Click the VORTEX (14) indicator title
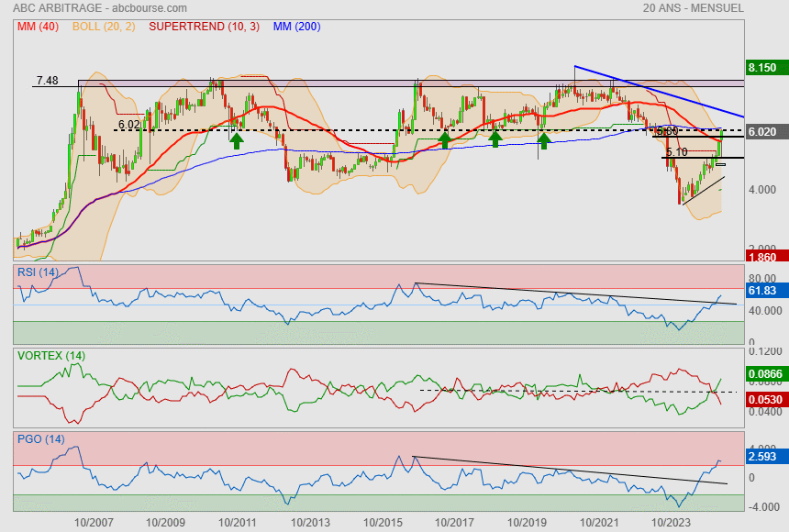The height and width of the screenshot is (532, 789). click(x=50, y=355)
